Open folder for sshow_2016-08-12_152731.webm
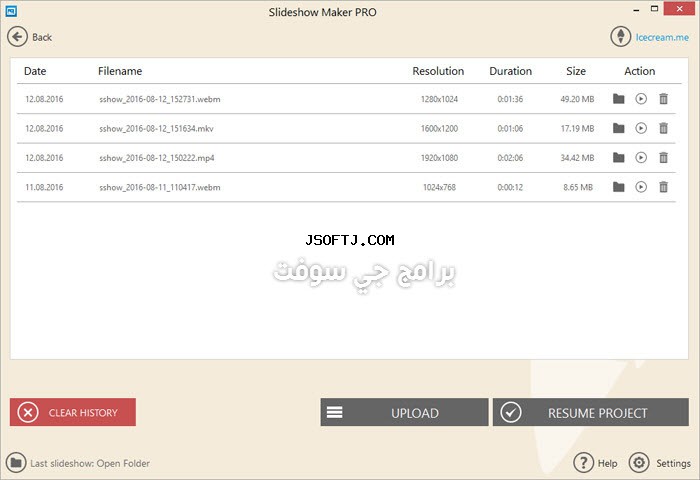Image resolution: width=700 pixels, height=480 pixels. tap(618, 99)
